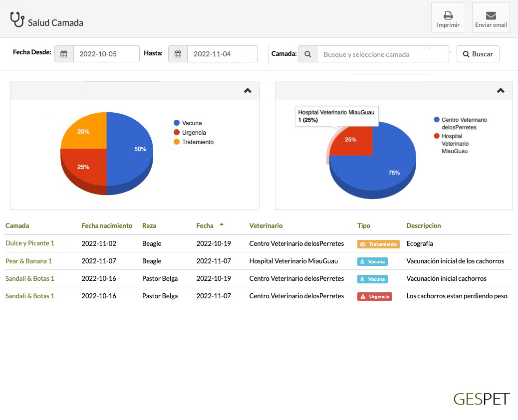Sort table by Camada column header
518x420 pixels.
(x=17, y=225)
